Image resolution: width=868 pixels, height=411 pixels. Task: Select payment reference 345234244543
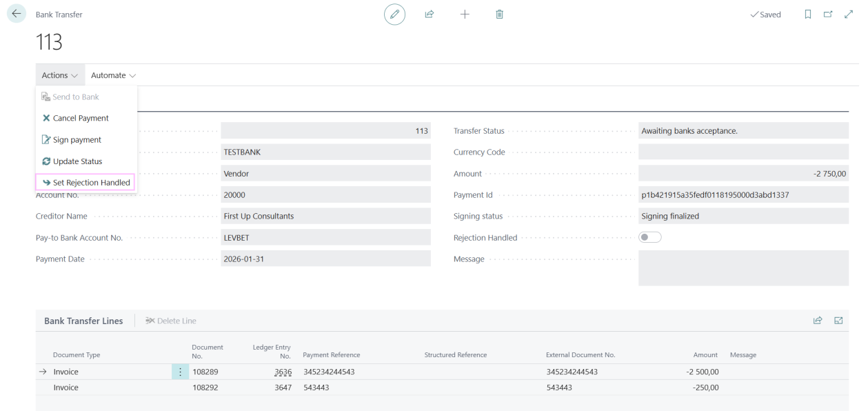point(329,372)
